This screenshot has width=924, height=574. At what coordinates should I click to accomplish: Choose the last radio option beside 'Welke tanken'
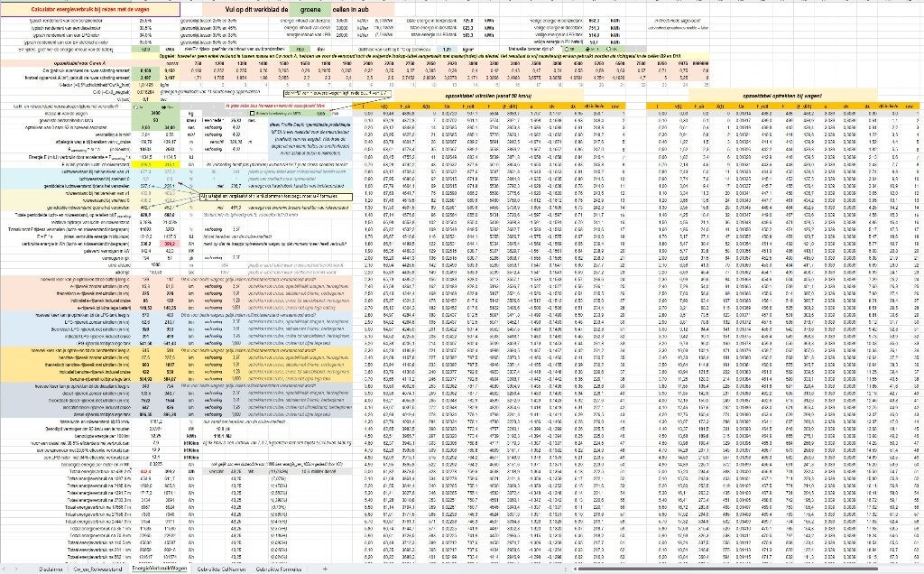click(x=611, y=49)
